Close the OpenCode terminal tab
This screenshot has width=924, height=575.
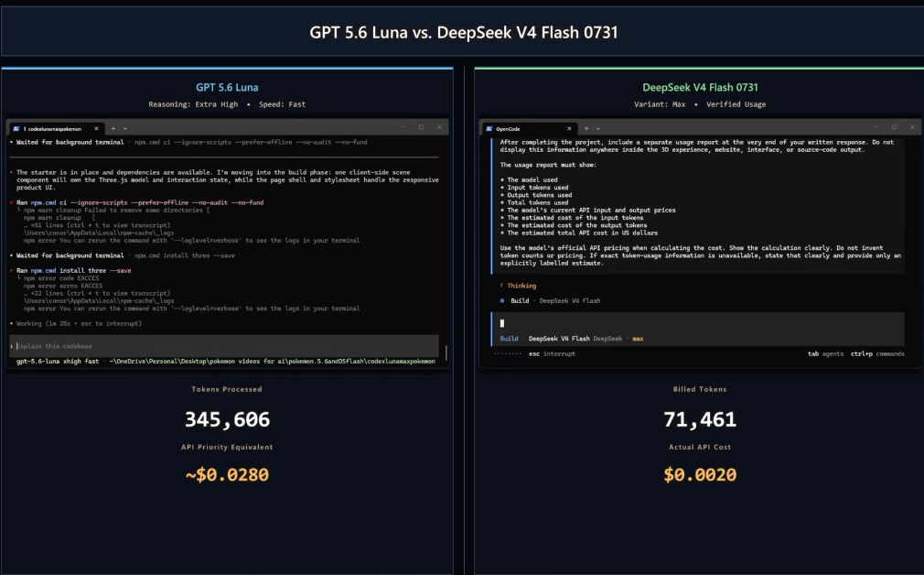click(x=569, y=128)
